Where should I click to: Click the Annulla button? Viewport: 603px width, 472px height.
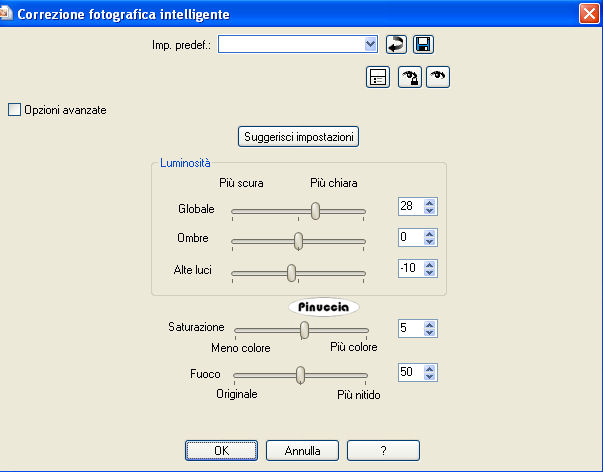click(x=302, y=450)
